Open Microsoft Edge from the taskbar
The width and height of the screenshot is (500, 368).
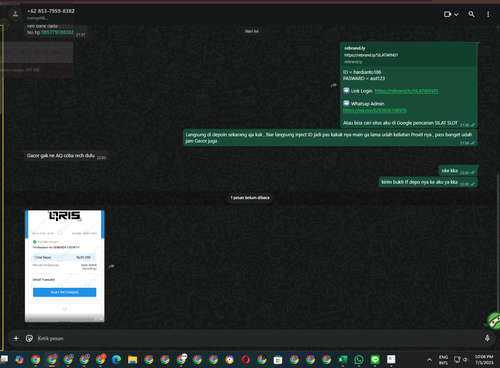click(116, 359)
